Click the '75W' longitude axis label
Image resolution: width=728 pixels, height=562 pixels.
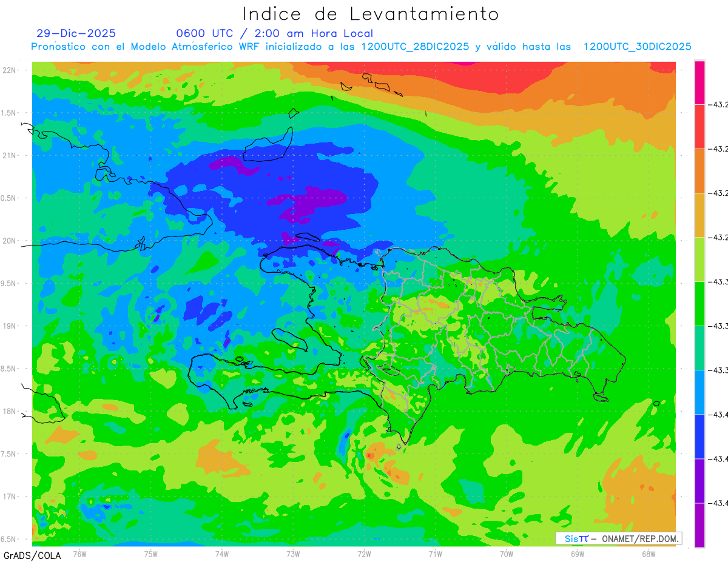pyautogui.click(x=151, y=554)
